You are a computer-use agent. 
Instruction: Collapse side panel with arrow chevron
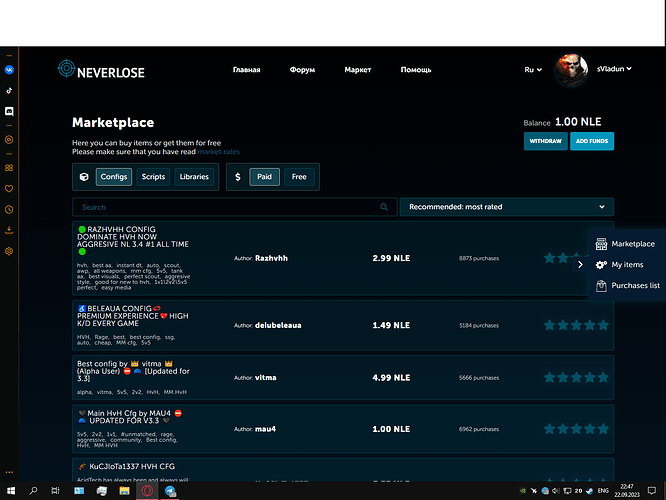click(x=580, y=265)
